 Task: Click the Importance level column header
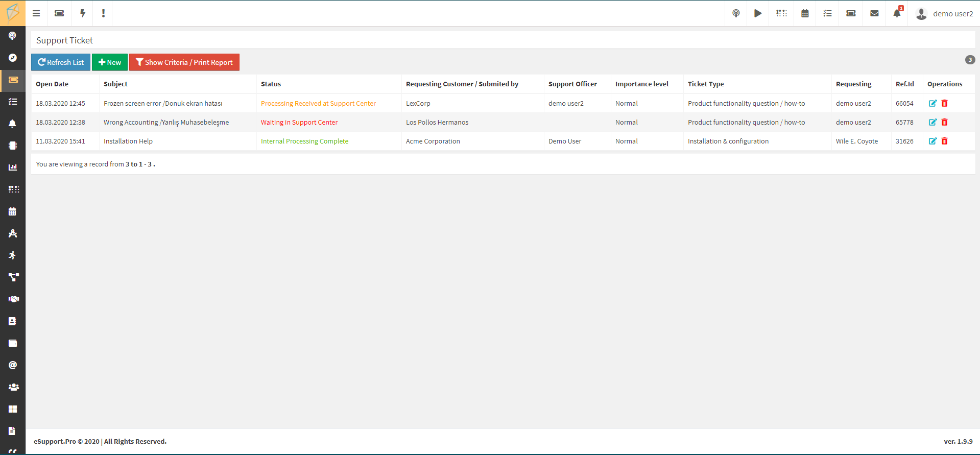[642, 84]
